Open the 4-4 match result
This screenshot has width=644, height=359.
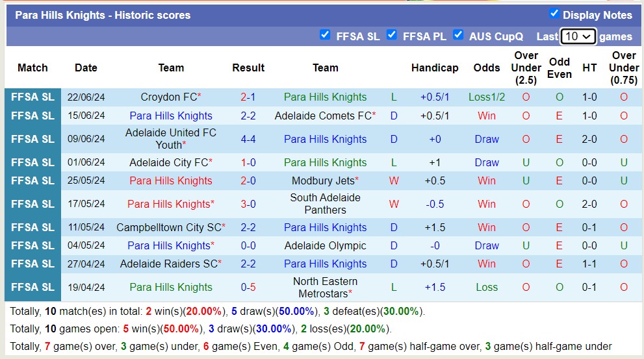click(x=248, y=139)
